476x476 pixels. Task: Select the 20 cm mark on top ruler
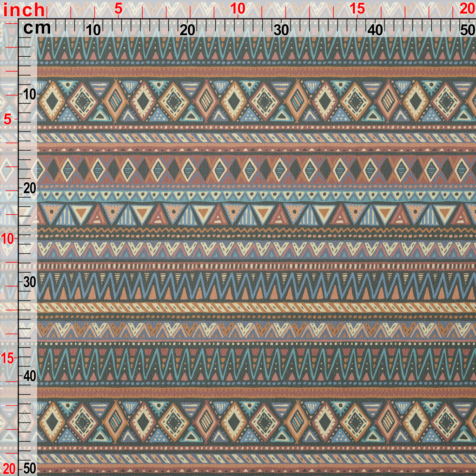coord(187,30)
